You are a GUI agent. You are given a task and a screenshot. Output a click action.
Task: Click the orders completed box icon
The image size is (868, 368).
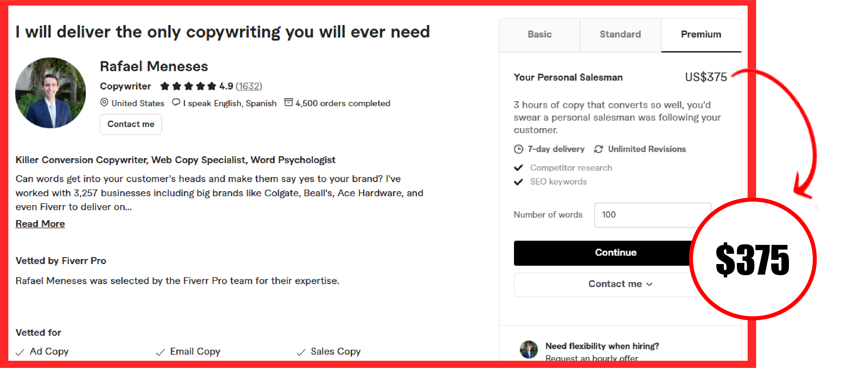289,102
